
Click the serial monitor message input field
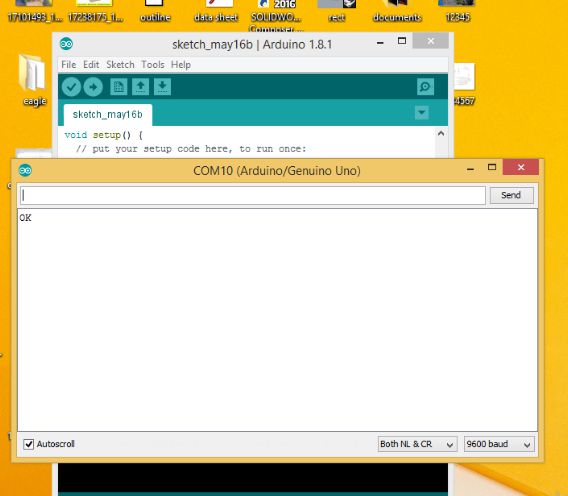pos(253,195)
